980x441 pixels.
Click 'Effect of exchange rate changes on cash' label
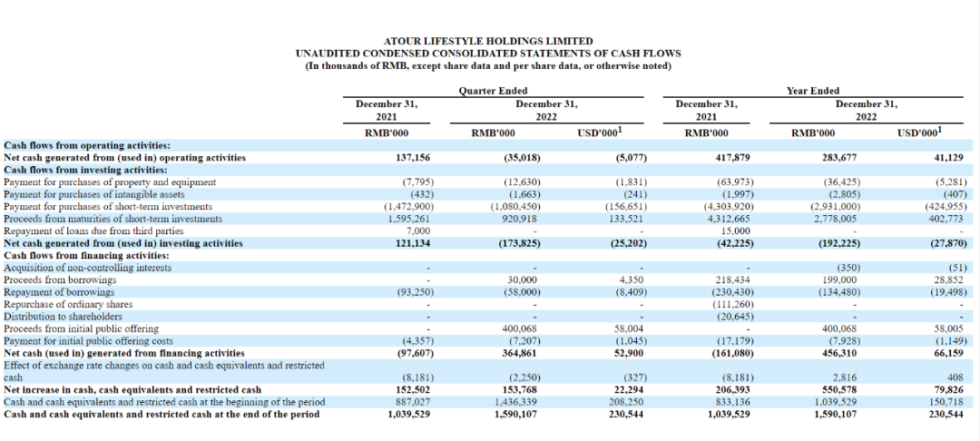[x=163, y=371]
